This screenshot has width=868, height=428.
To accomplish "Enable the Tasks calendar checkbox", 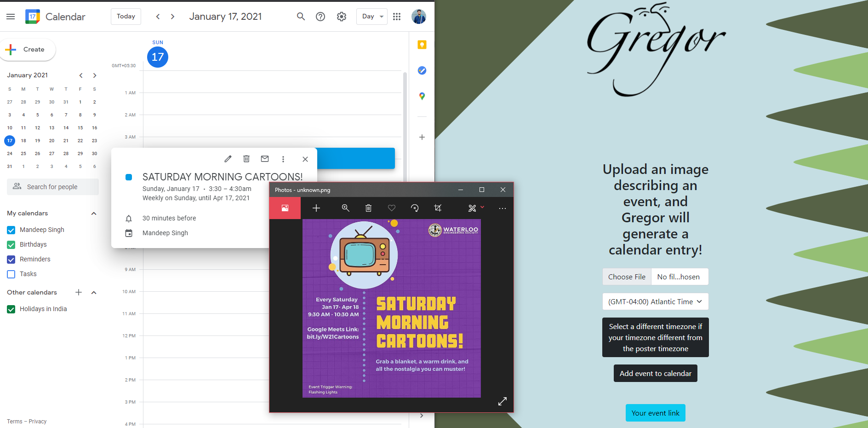I will 11,274.
